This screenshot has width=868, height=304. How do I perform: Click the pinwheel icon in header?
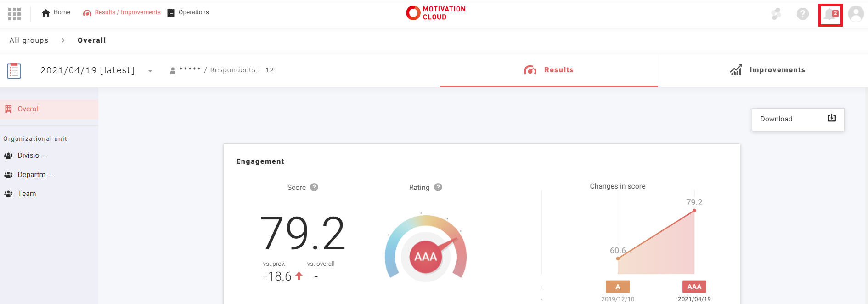tap(776, 14)
